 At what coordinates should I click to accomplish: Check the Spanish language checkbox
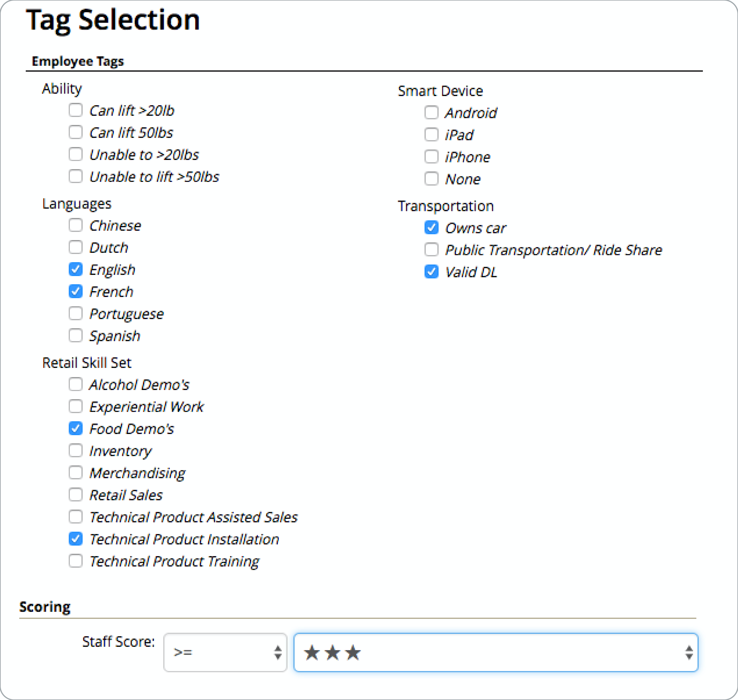coord(76,335)
